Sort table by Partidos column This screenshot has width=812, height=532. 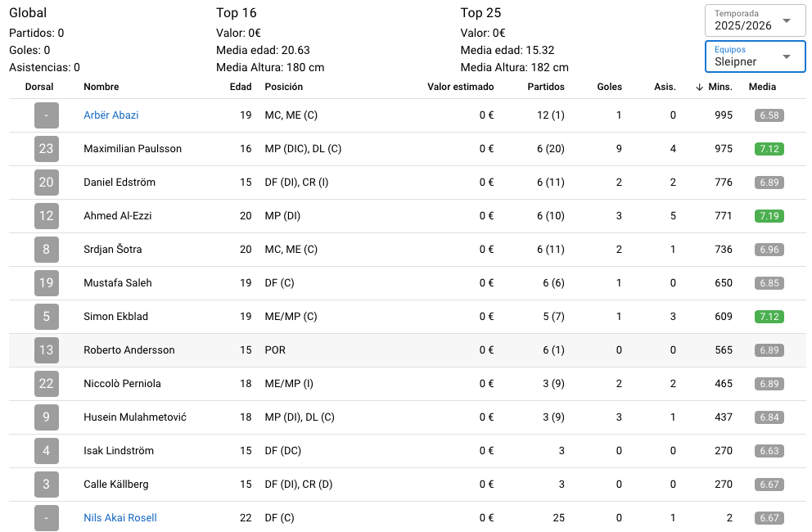coord(546,87)
